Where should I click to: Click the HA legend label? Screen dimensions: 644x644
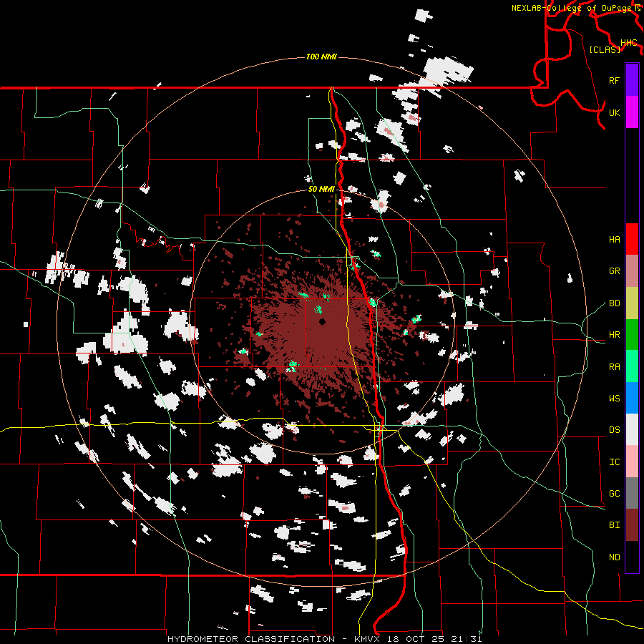pyautogui.click(x=614, y=240)
